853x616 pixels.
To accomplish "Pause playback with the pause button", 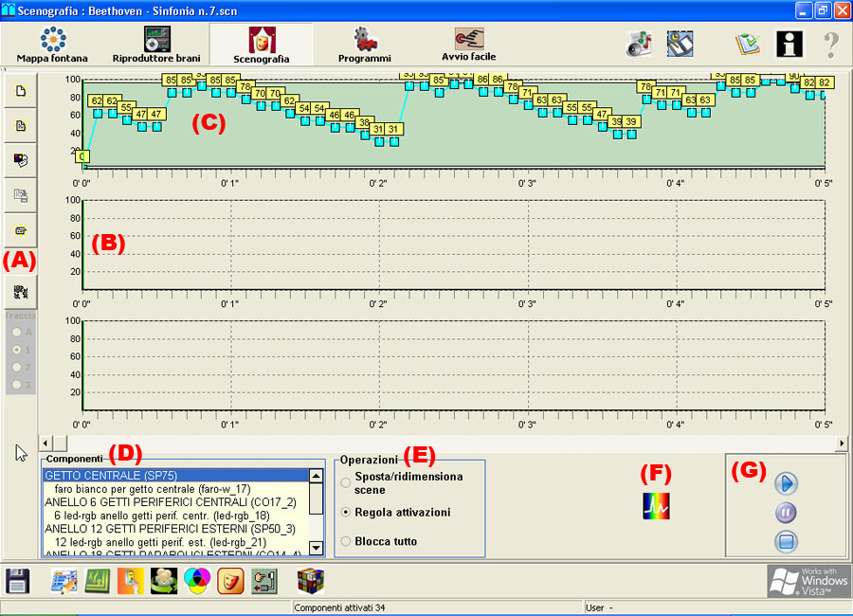I will click(786, 513).
